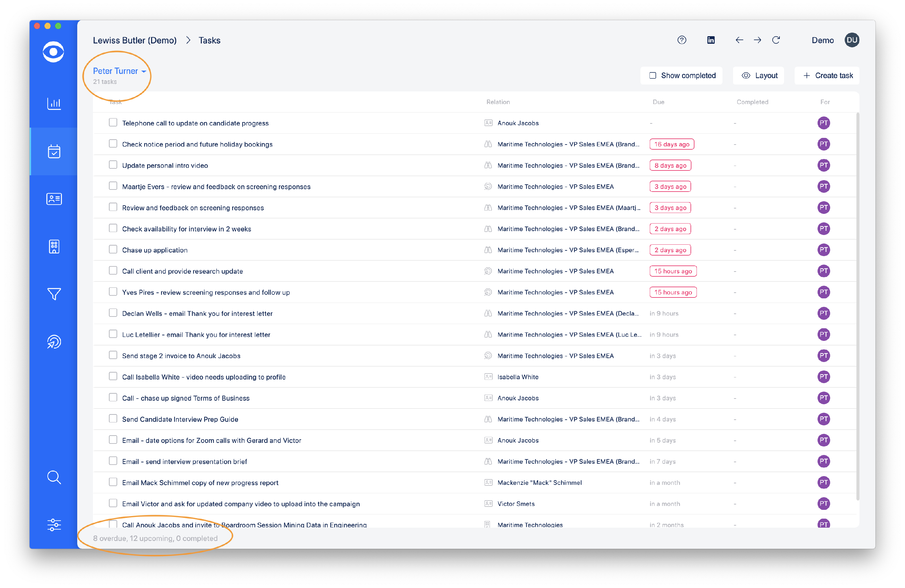This screenshot has height=588, width=905.
Task: Click the LinkedIn icon in header
Action: tap(711, 40)
